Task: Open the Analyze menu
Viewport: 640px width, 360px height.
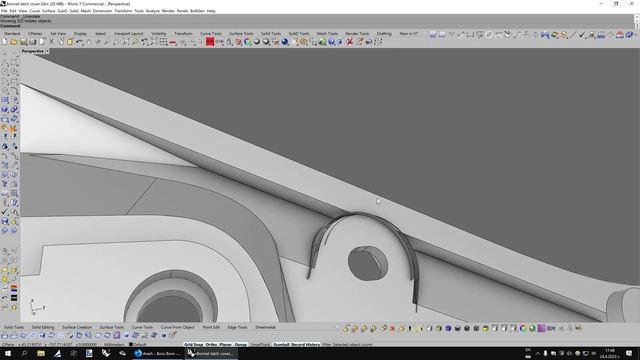Action: pyautogui.click(x=153, y=11)
